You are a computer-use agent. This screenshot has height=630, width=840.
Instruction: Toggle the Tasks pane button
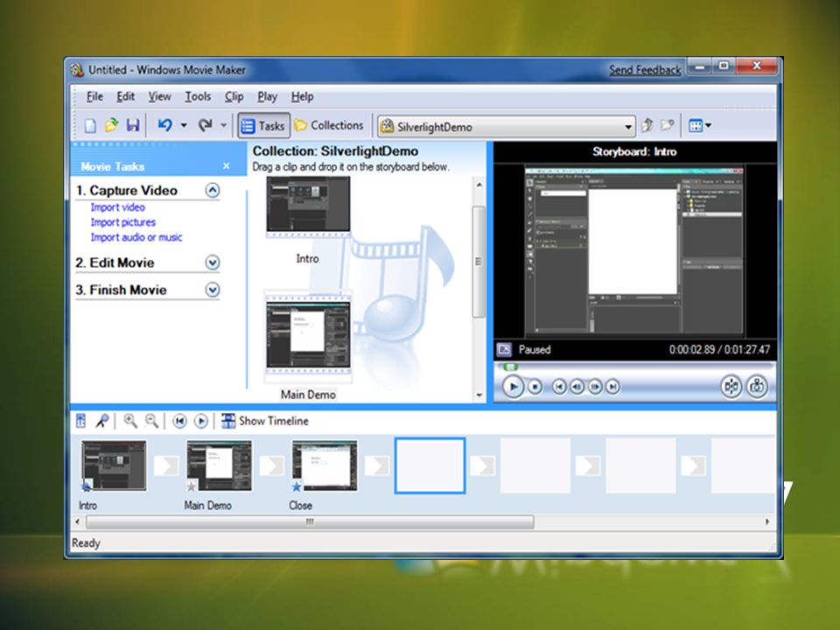pyautogui.click(x=263, y=126)
